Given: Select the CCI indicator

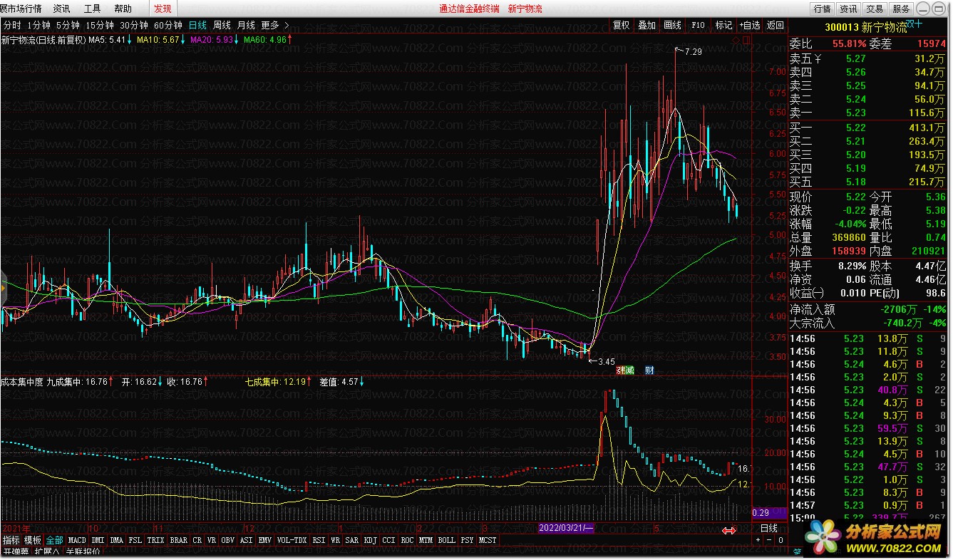Looking at the screenshot, I should point(389,541).
